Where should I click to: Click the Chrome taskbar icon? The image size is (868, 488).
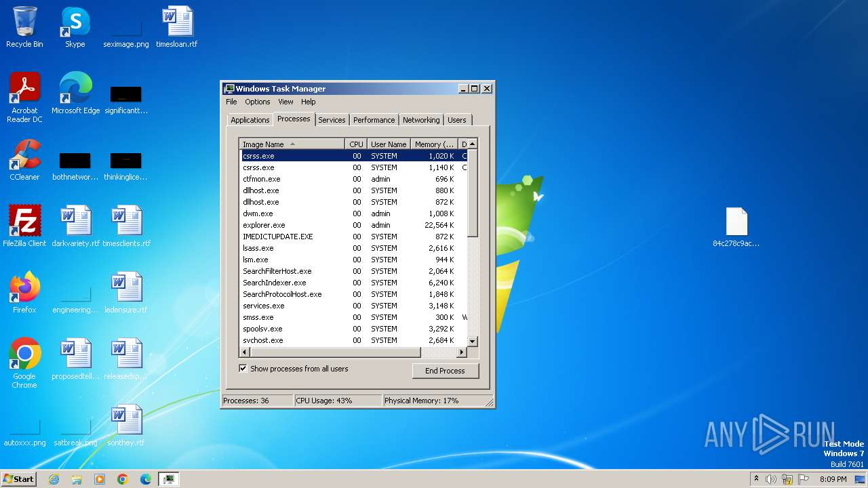pyautogui.click(x=123, y=479)
